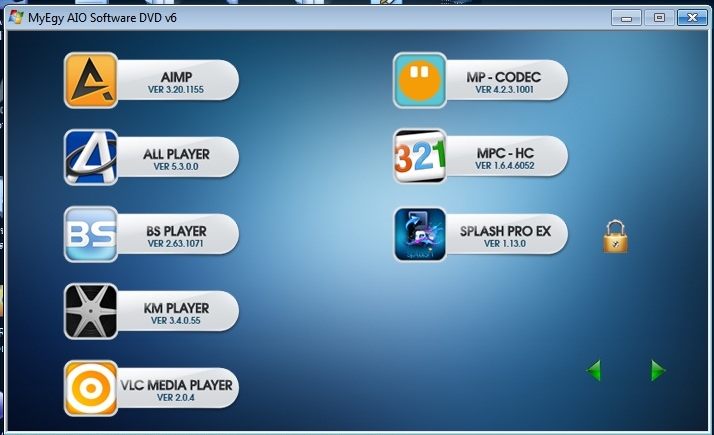Screen dimensions: 714x435
Task: Close the MyEgy AIO Software DVD window
Action: coord(692,18)
